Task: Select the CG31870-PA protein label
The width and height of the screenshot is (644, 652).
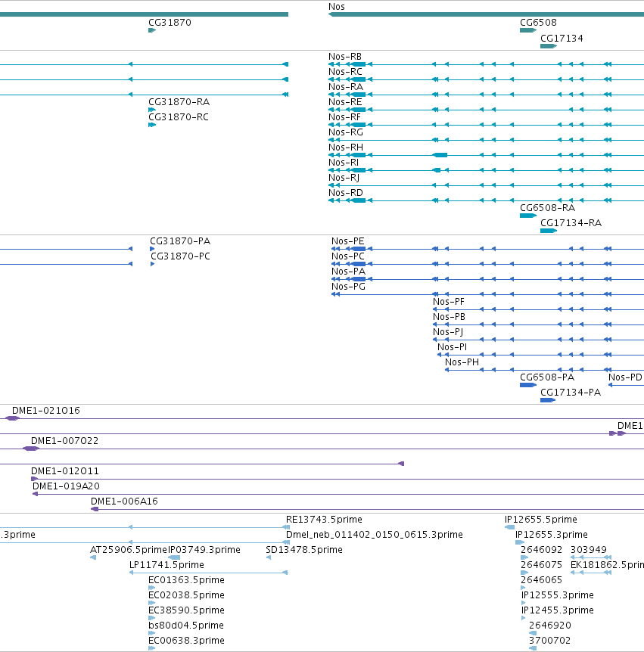Action: pyautogui.click(x=180, y=241)
